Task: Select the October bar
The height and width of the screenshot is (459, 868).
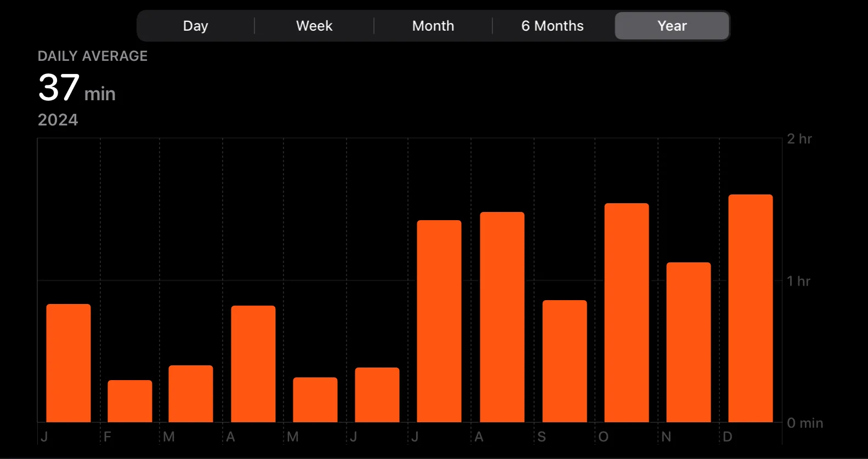Action: coord(627,313)
